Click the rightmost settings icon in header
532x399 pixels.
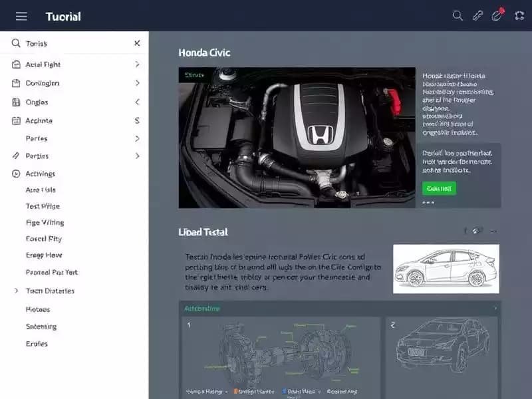[519, 16]
